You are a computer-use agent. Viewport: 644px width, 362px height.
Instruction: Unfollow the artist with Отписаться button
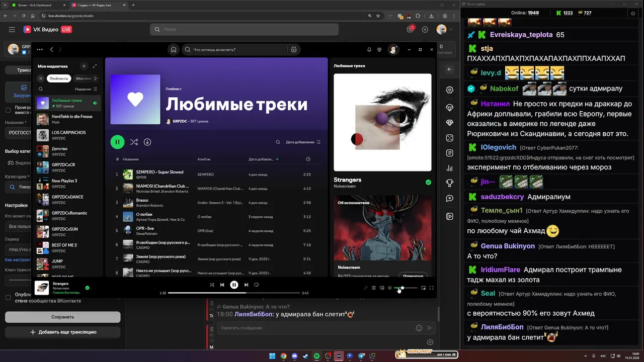pyautogui.click(x=413, y=276)
